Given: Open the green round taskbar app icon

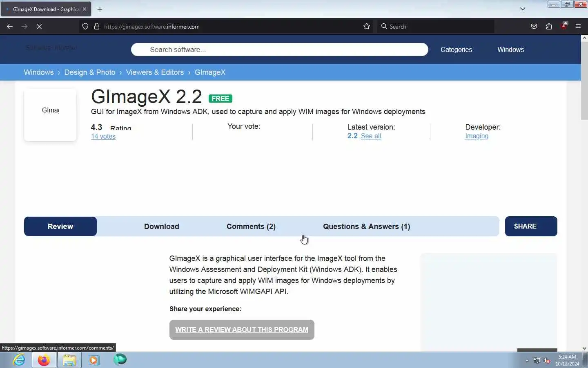Looking at the screenshot, I should coord(120,359).
